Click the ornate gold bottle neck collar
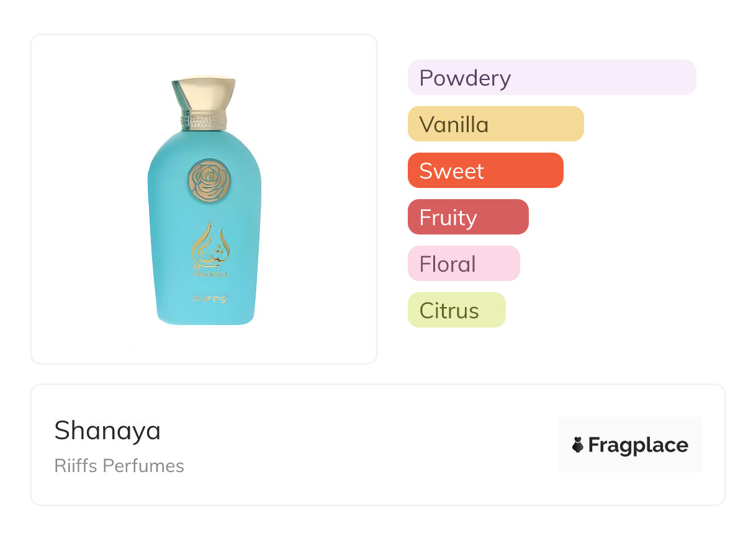Viewport: 756px width, 536px height. coord(204,121)
